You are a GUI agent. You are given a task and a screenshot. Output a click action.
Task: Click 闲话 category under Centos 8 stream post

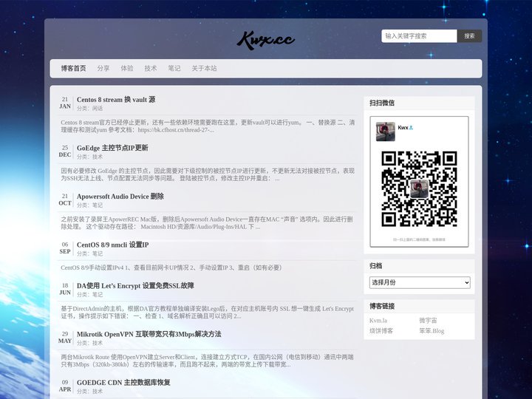pyautogui.click(x=98, y=109)
